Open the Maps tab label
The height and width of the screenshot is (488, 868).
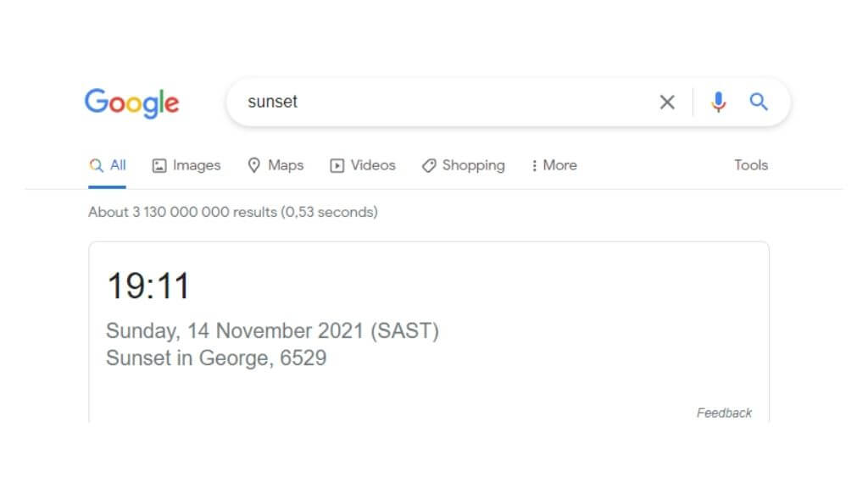point(286,166)
